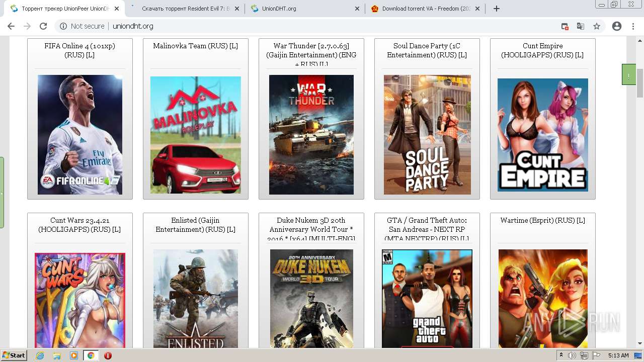Select Malinovka Roleplay cover image
Image resolution: width=644 pixels, height=362 pixels.
[196, 135]
